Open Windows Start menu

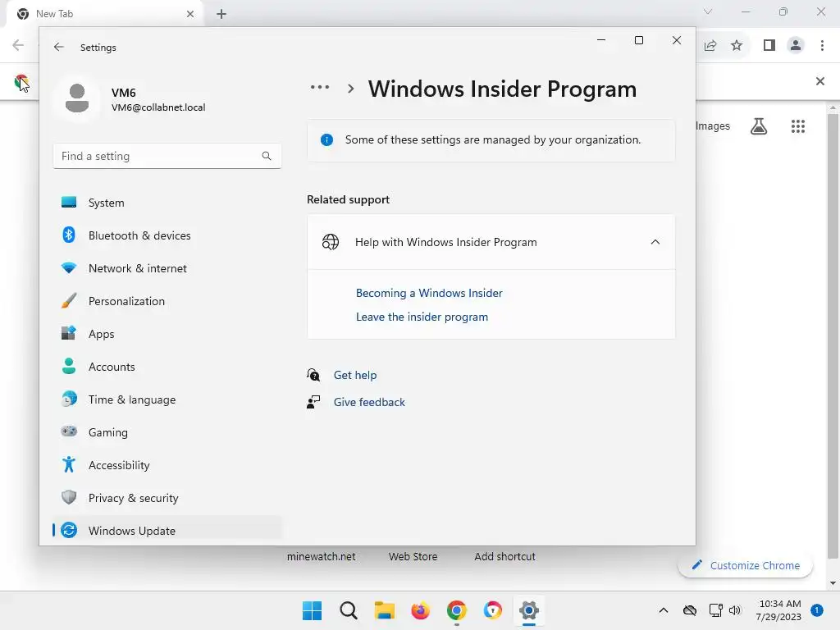point(313,610)
